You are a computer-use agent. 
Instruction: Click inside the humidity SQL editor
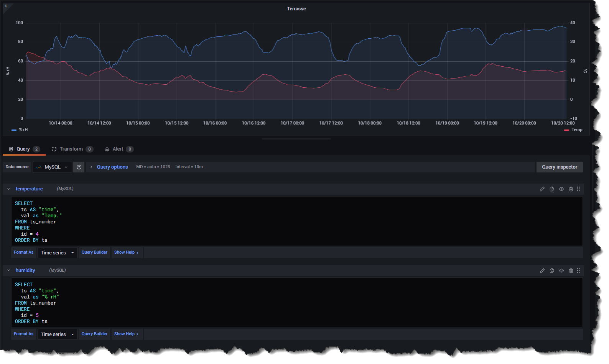pos(297,303)
